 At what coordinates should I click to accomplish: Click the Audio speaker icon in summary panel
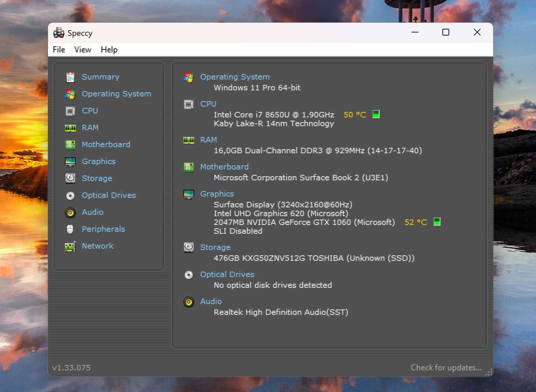[x=189, y=302]
